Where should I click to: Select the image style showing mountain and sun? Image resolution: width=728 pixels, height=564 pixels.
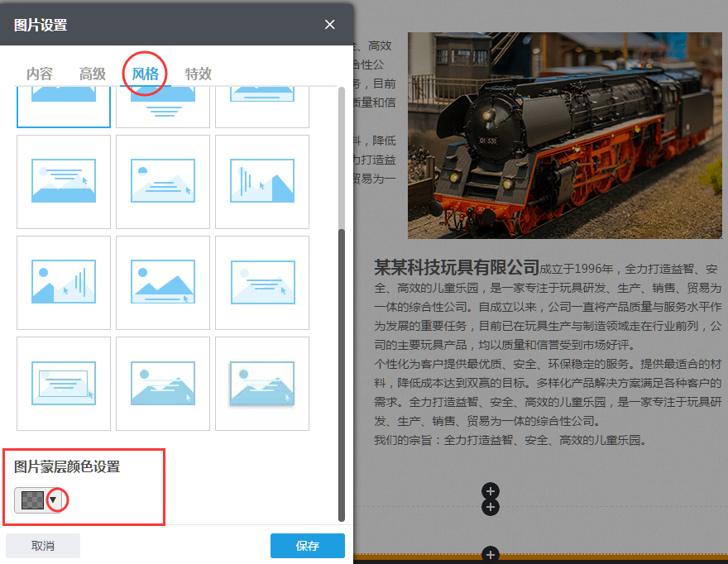162,283
